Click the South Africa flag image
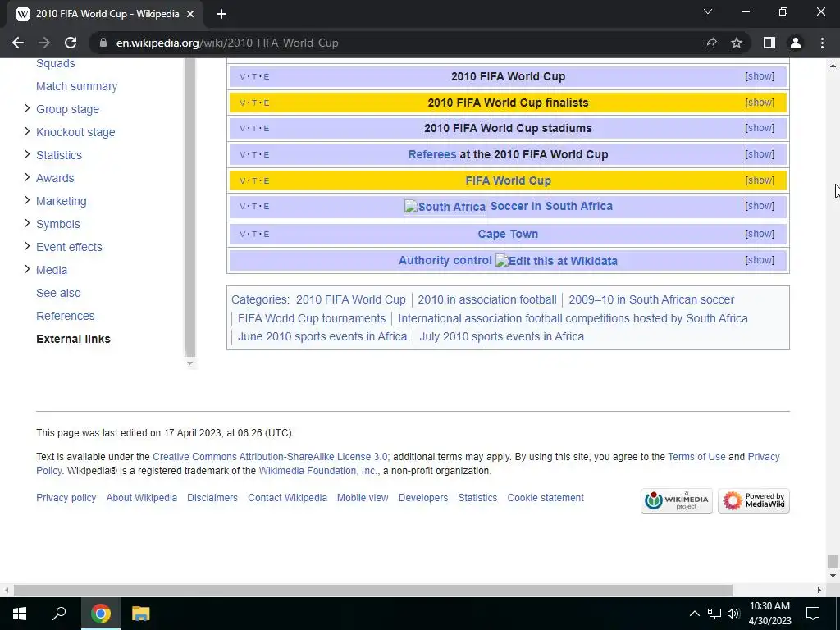840x630 pixels. [x=445, y=207]
